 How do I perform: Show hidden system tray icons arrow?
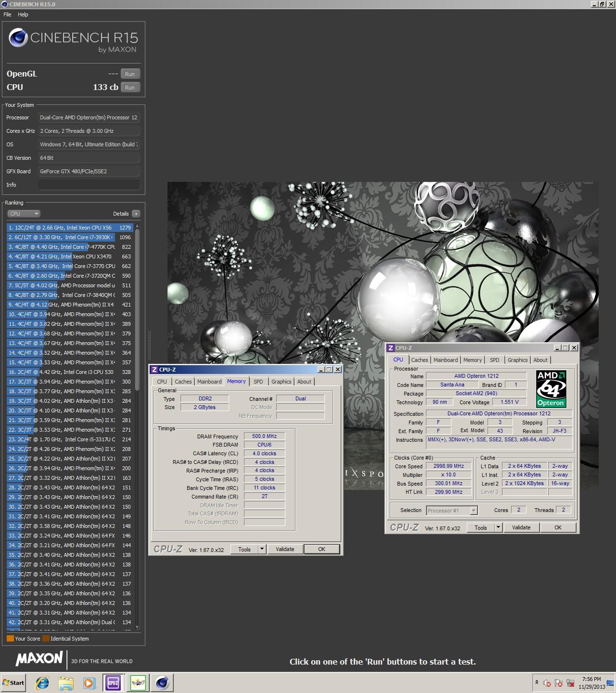coord(537,682)
